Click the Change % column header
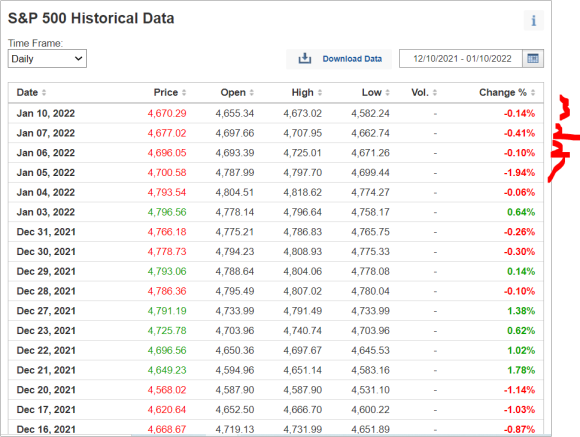 503,93
